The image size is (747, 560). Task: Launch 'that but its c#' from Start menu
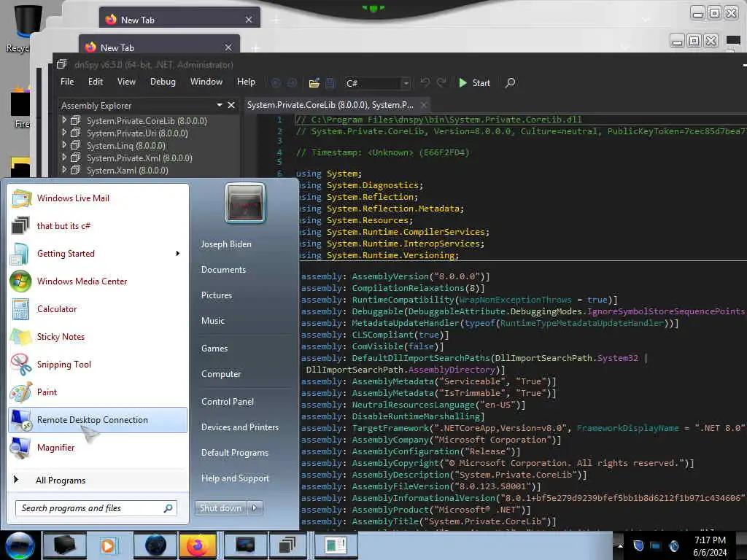(x=98, y=226)
